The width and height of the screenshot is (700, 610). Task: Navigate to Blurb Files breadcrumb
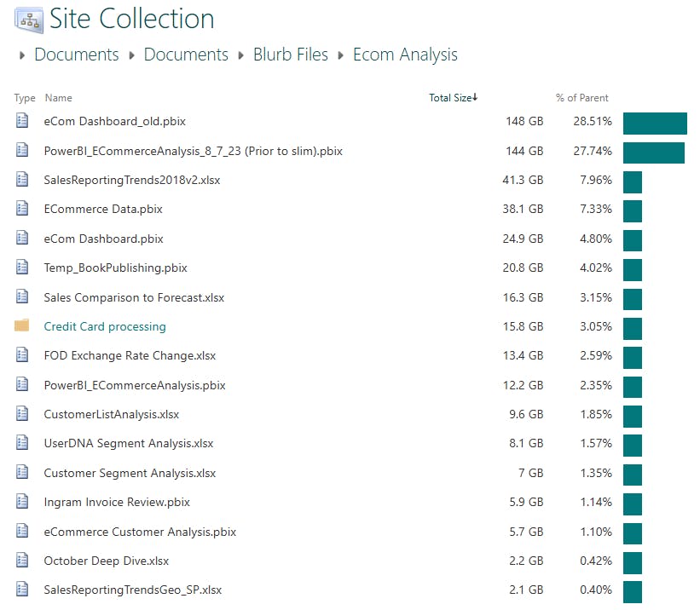coord(290,55)
